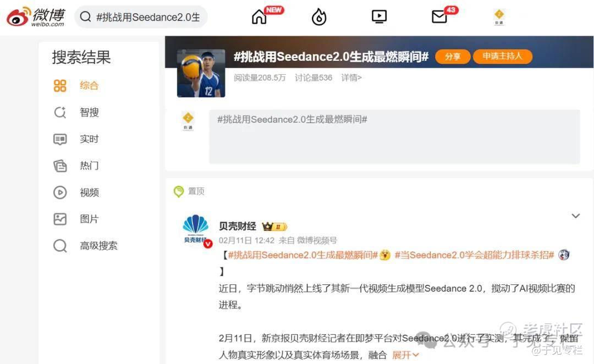Switch to the 实时 tab
The width and height of the screenshot is (594, 364).
pyautogui.click(x=89, y=139)
